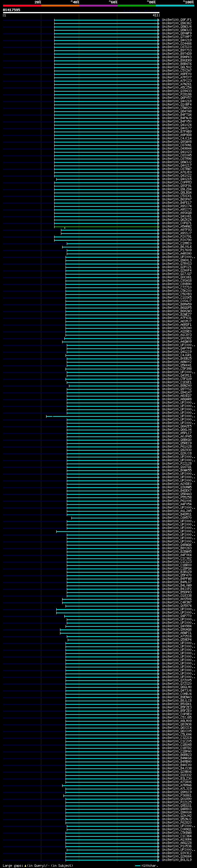Open hit UniRef100_Q96362
This screenshot has width=197, height=868.
tap(177, 23)
